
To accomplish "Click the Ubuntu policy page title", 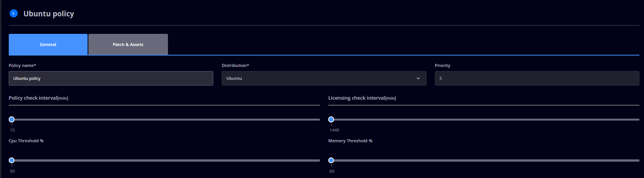I will pyautogui.click(x=49, y=14).
